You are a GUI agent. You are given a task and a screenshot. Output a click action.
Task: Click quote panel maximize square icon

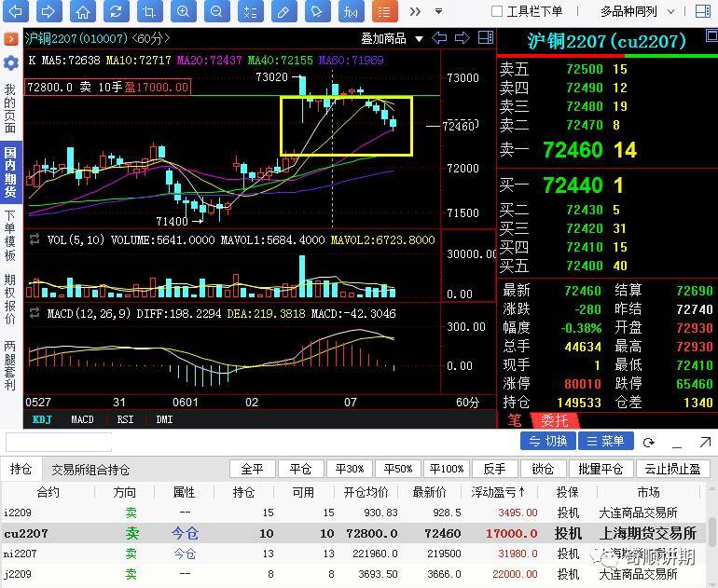(712, 35)
